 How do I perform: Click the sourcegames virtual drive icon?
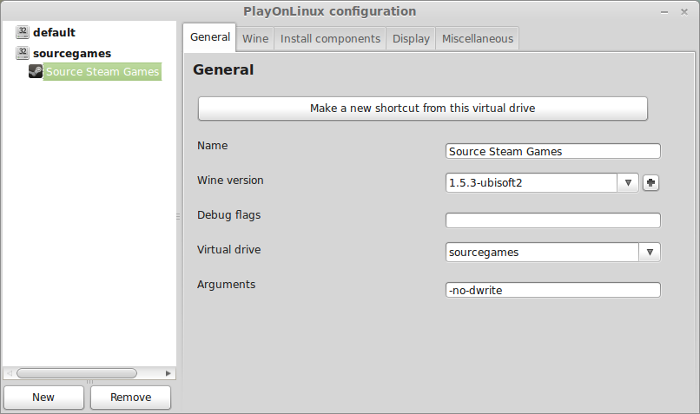tap(22, 53)
